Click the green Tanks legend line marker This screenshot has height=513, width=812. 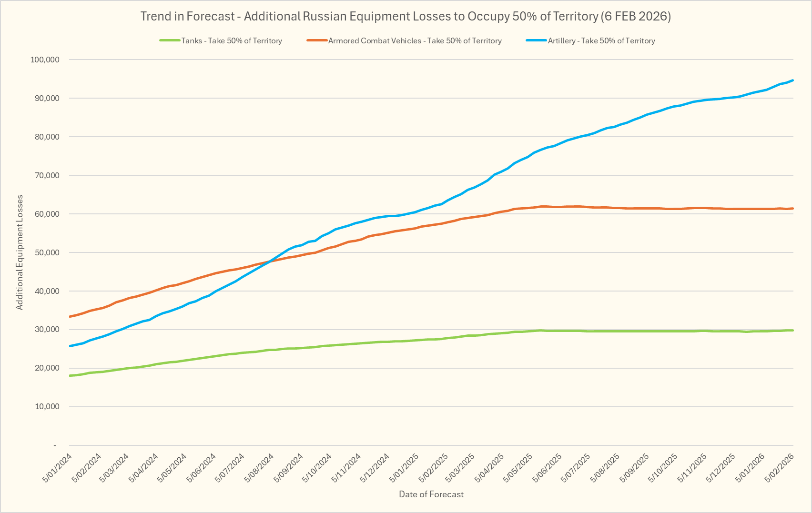(170, 41)
